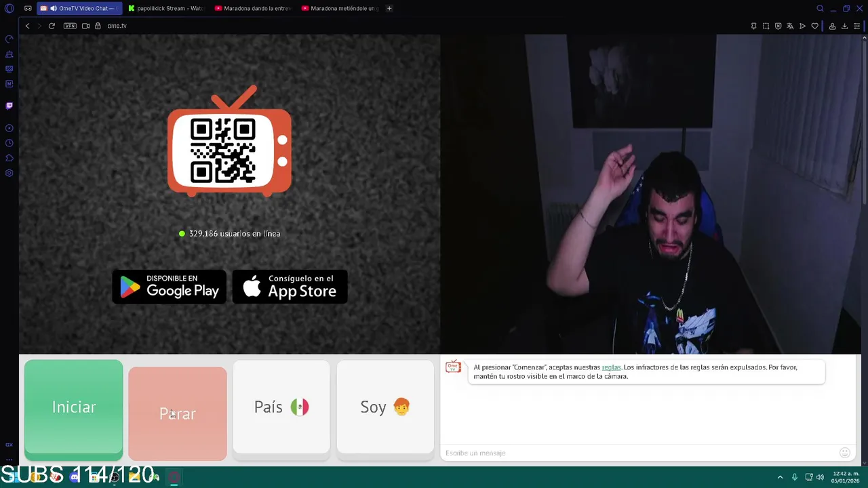
Task: Click the Parar stop button
Action: (178, 413)
